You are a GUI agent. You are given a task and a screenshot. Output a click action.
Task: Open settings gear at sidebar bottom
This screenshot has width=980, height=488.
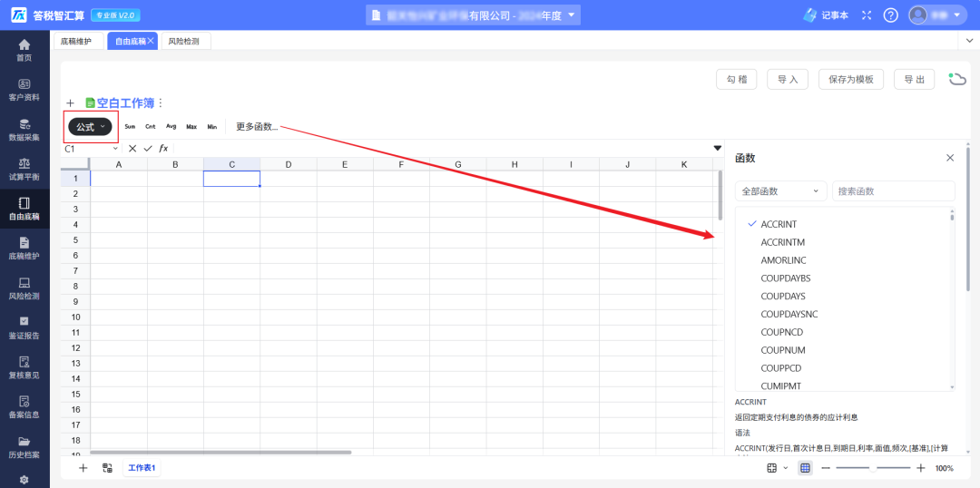(x=24, y=479)
